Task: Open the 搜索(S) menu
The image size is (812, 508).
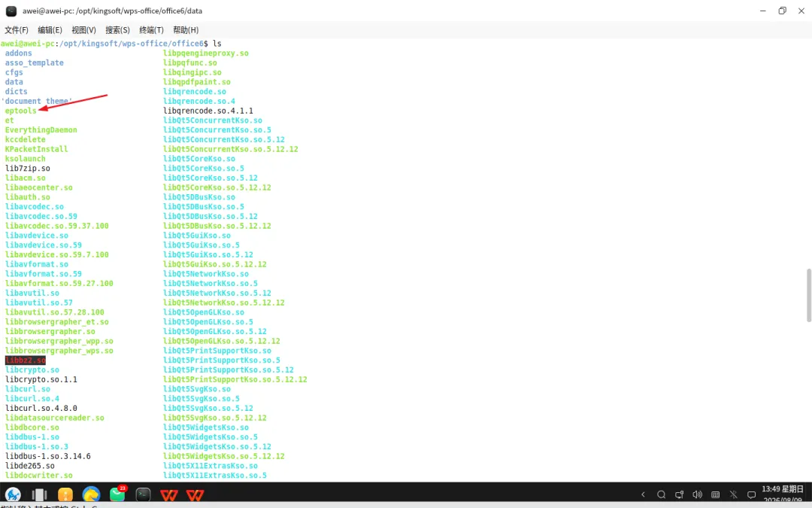Action: click(x=117, y=30)
